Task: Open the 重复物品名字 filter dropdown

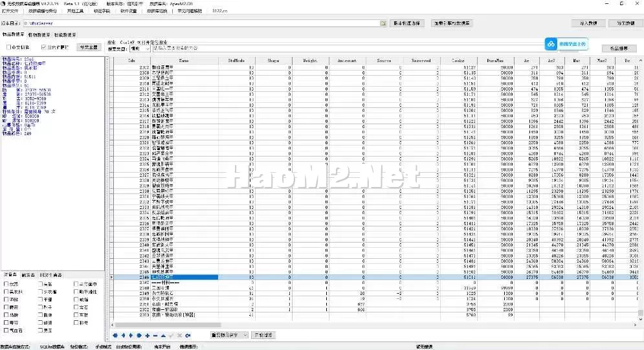Action: click(x=229, y=335)
